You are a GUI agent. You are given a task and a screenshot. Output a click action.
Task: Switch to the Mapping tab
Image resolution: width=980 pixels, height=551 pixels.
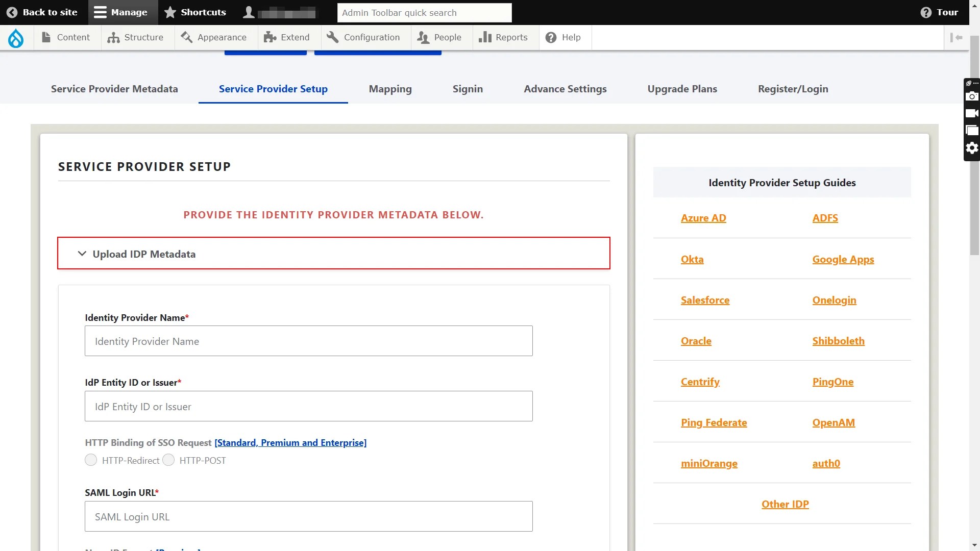[390, 89]
